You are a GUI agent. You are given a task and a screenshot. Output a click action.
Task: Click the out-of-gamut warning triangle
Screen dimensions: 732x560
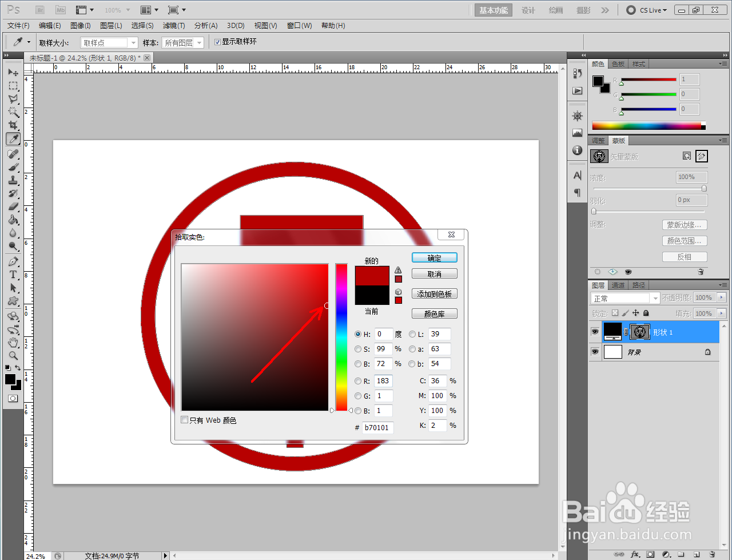point(398,270)
